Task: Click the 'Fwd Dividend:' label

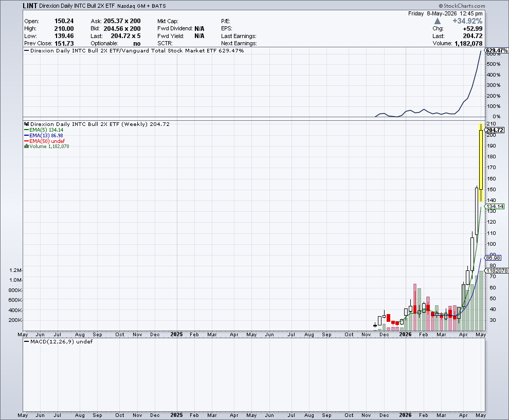Action: point(175,29)
